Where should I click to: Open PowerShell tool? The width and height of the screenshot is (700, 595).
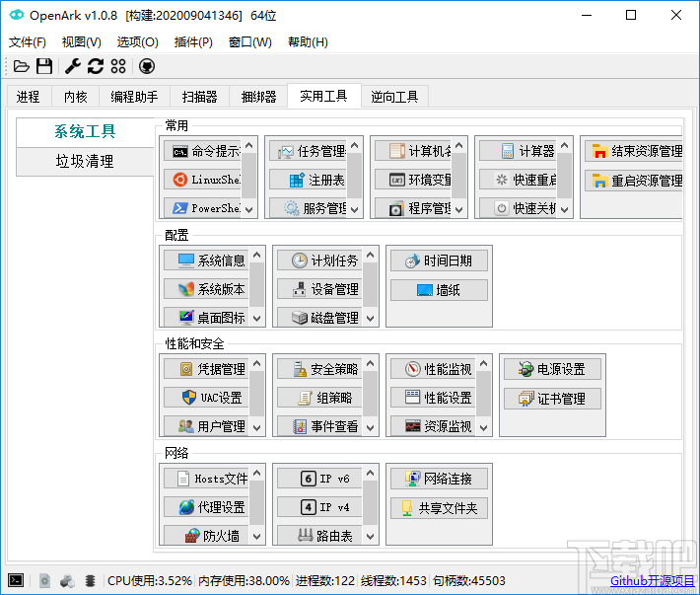(x=203, y=208)
